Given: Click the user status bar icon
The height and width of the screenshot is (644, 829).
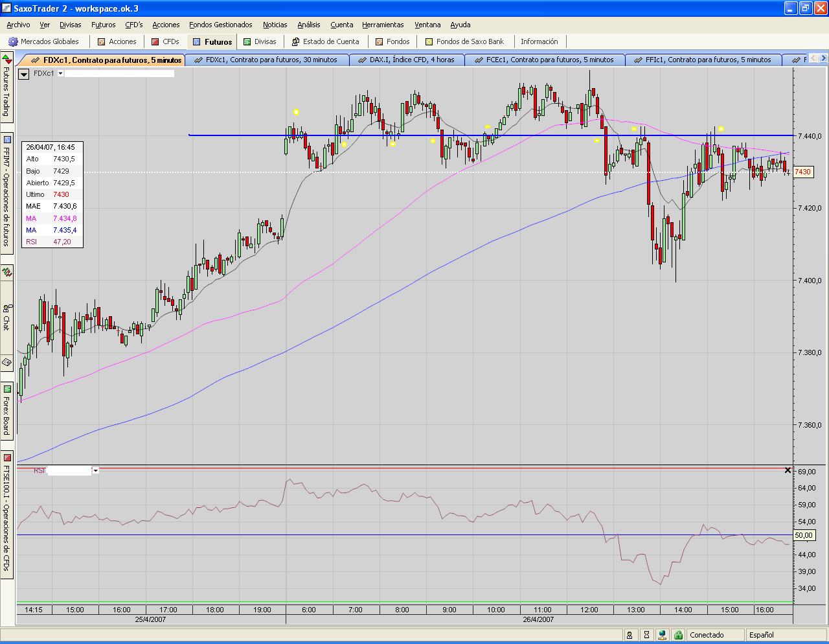Looking at the screenshot, I should [x=630, y=635].
